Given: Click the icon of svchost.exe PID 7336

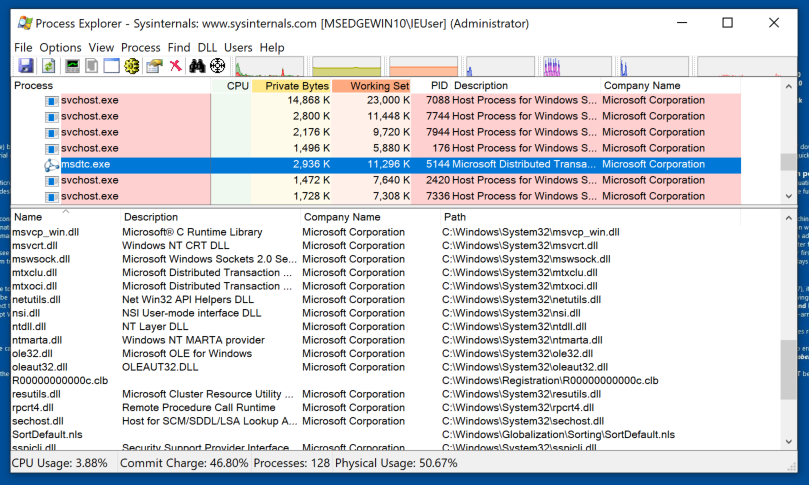Looking at the screenshot, I should pyautogui.click(x=51, y=197).
